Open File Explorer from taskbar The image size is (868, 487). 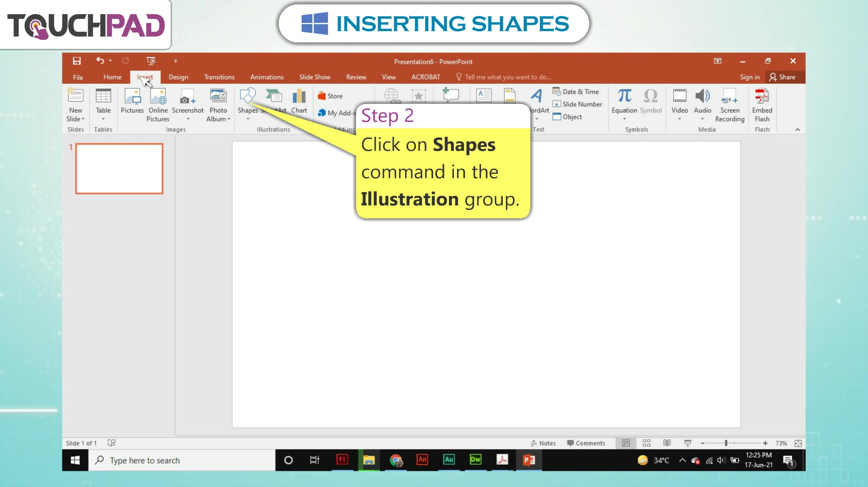click(369, 460)
